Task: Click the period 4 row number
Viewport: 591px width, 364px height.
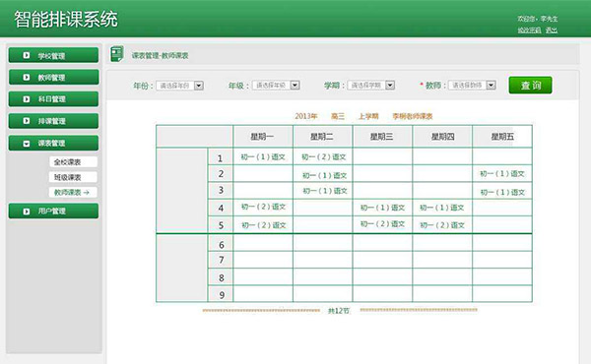Action: [221, 208]
